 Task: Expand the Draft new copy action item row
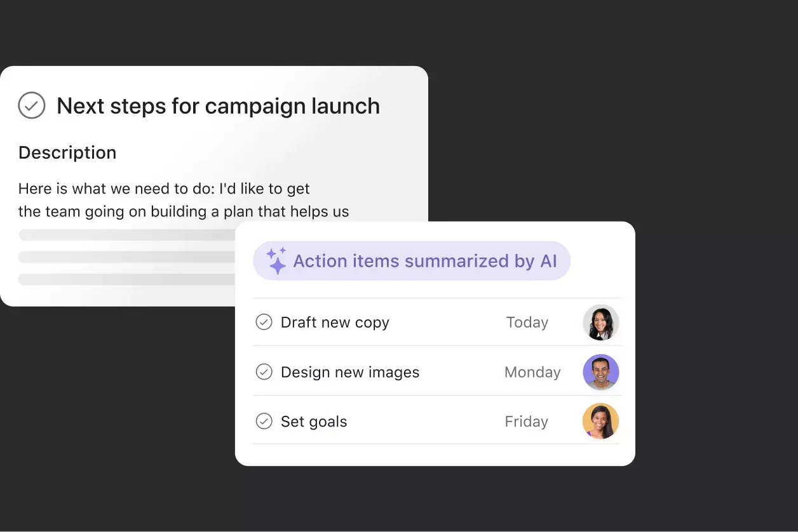tap(335, 322)
